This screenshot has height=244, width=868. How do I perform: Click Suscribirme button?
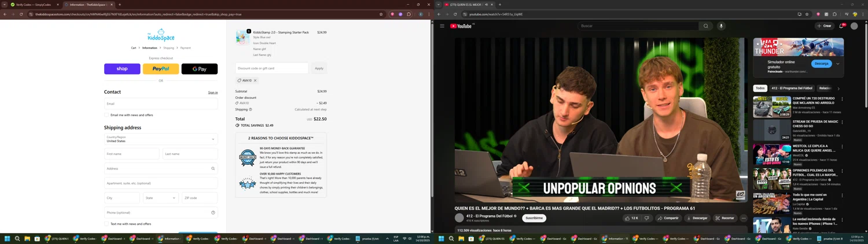click(534, 218)
